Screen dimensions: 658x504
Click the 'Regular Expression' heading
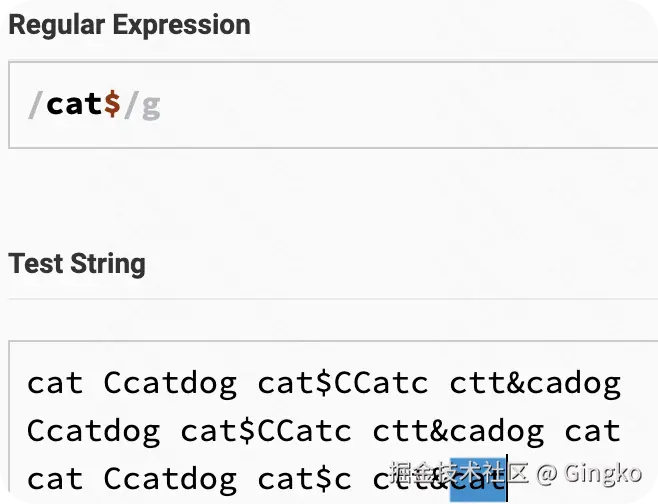tap(130, 24)
